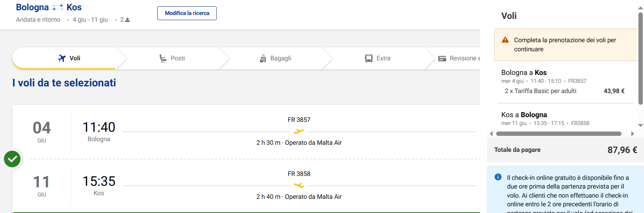Click the vertical scrollbar thumb in the Voli panel
Image resolution: width=644 pixels, height=213 pixels.
(640, 58)
